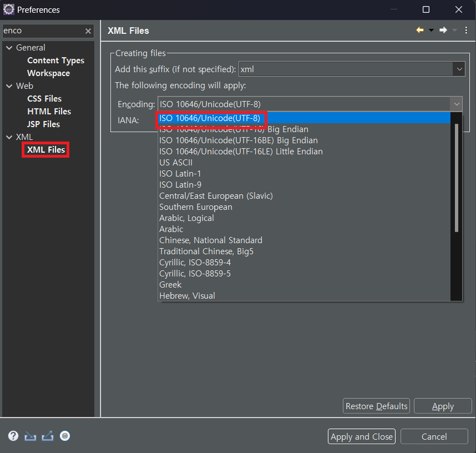Open HTML Files preference page
The image size is (476, 453).
[x=49, y=112]
